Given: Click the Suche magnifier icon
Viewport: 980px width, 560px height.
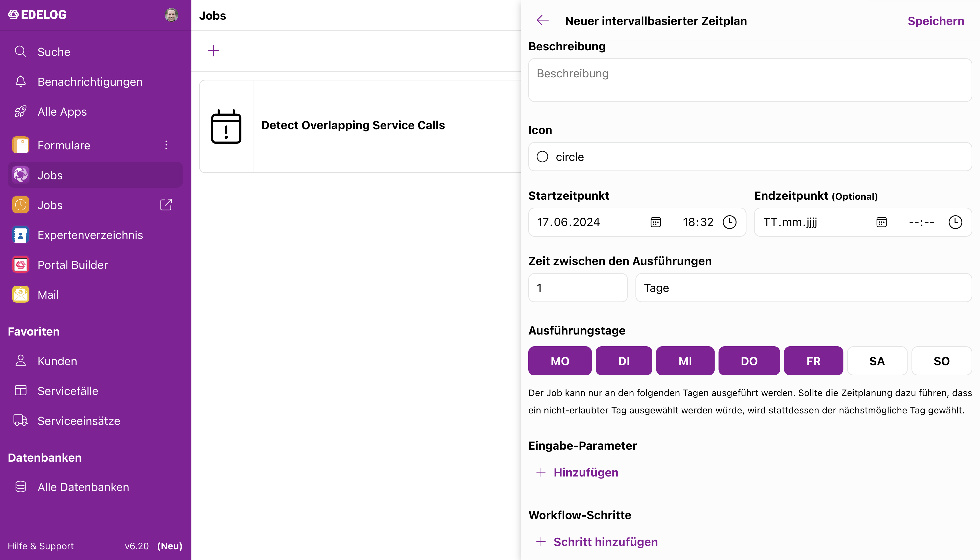Looking at the screenshot, I should pyautogui.click(x=20, y=52).
